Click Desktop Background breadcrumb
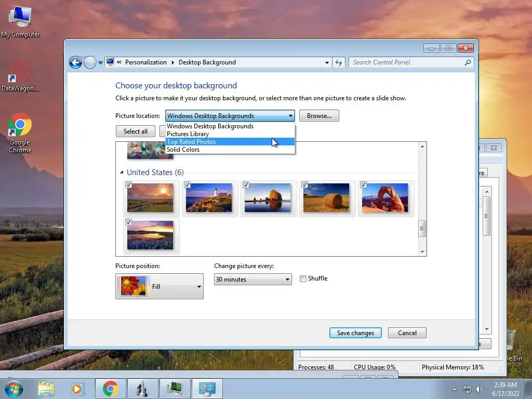Screen dimensions: 532x399 tap(207, 62)
